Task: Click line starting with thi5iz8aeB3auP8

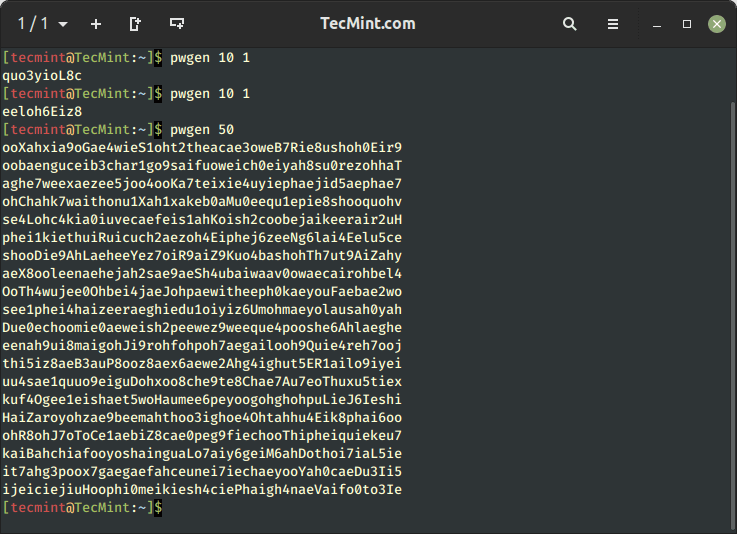Action: pyautogui.click(x=202, y=364)
